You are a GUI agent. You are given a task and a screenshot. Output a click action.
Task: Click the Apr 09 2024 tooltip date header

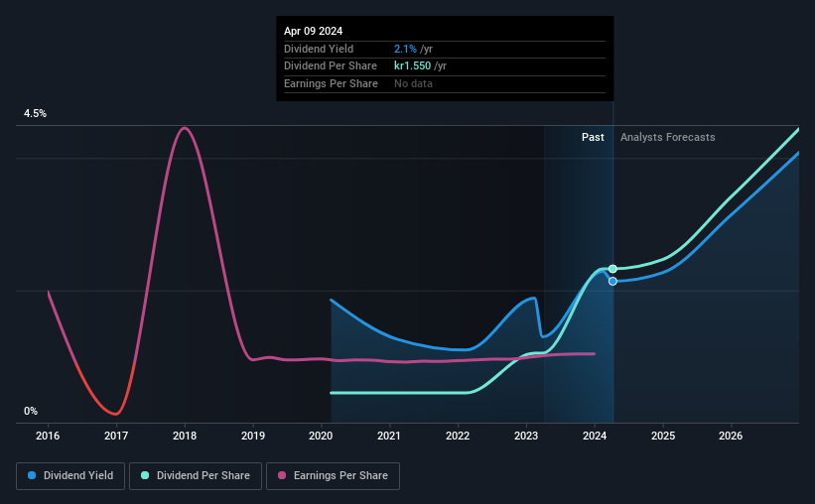[x=313, y=31]
